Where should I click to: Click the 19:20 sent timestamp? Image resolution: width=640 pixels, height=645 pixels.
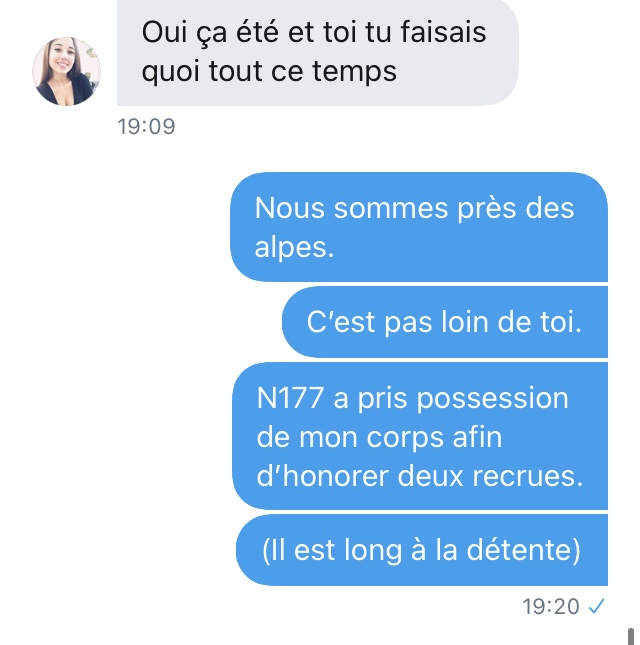[551, 606]
